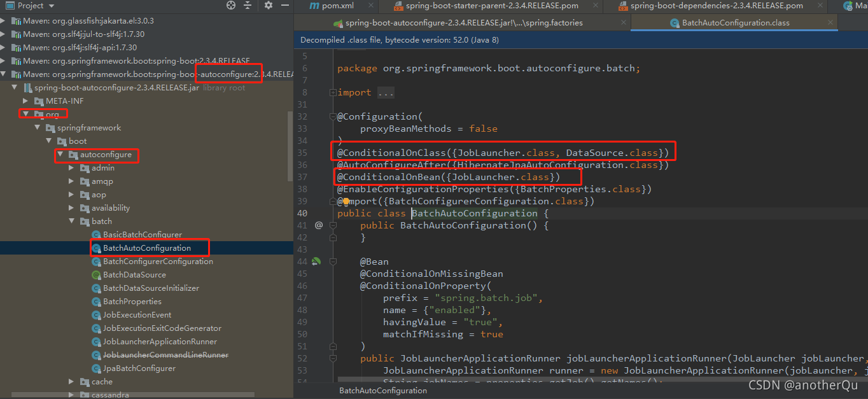The height and width of the screenshot is (399, 868).
Task: Expand the META-INF folder
Action: (x=26, y=101)
